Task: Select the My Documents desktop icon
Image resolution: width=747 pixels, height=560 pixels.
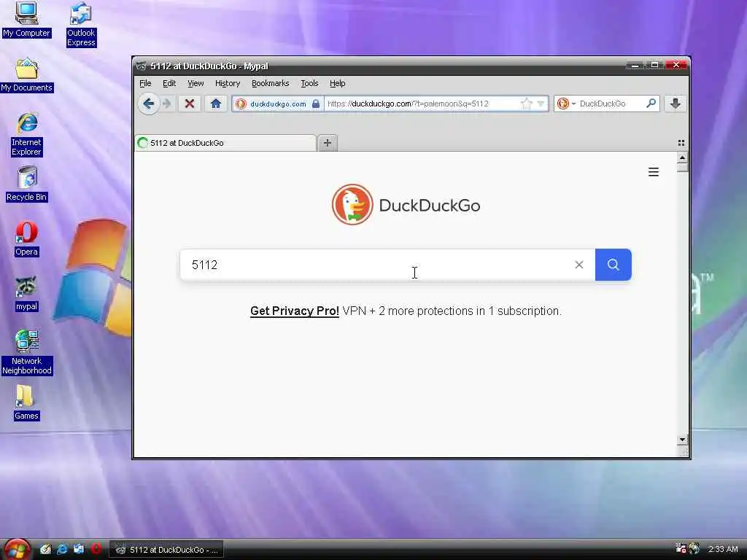Action: click(x=27, y=75)
